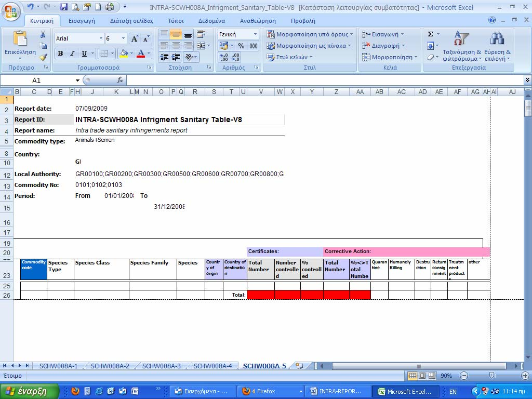Image resolution: width=532 pixels, height=399 pixels.
Task: Switch to Page Layout view
Action: [422, 376]
